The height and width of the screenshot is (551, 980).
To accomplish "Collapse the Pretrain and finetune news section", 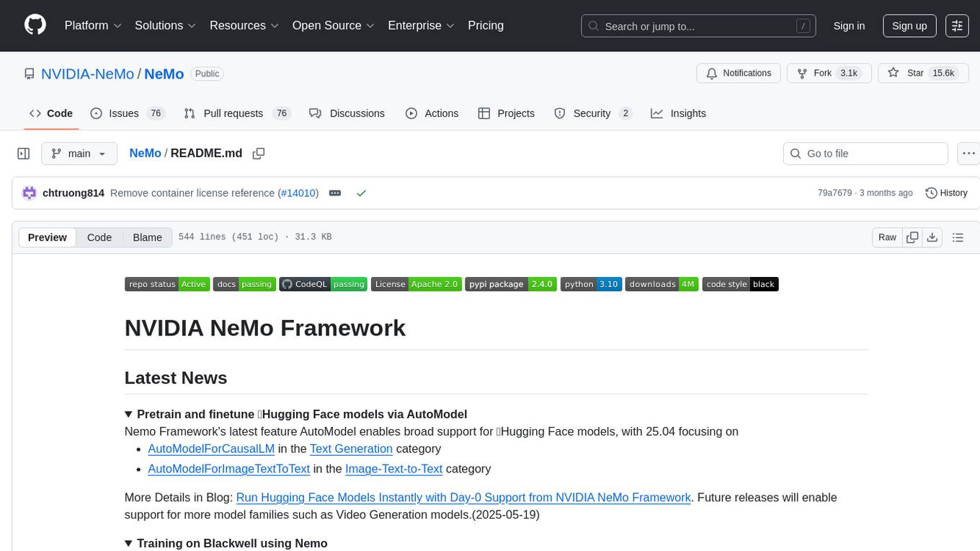I will tap(295, 414).
